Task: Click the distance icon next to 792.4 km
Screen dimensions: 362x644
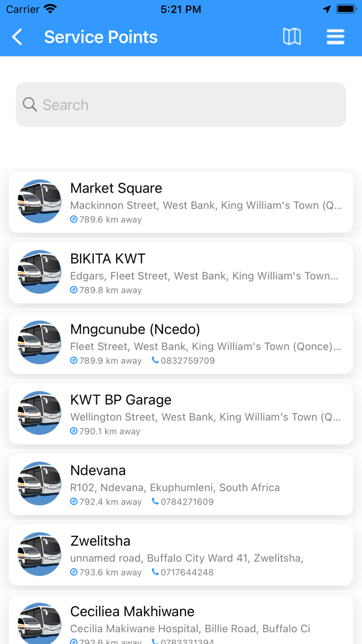Action: pos(73,501)
